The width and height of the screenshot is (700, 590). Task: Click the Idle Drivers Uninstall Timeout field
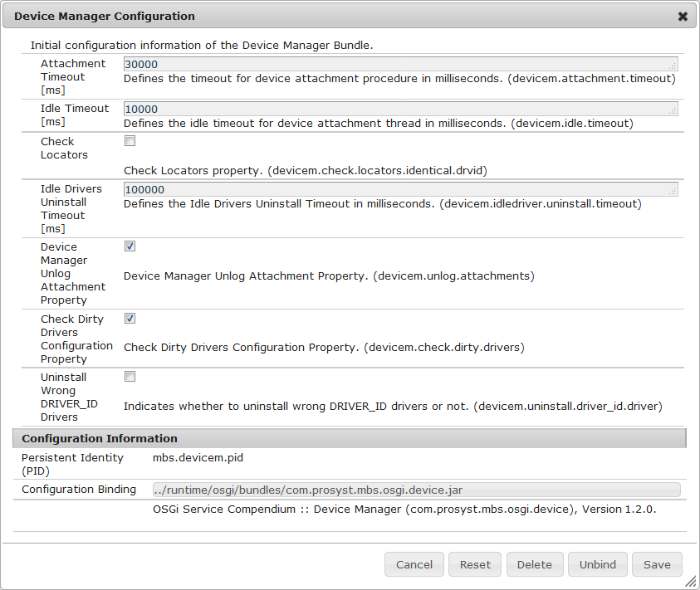point(399,189)
